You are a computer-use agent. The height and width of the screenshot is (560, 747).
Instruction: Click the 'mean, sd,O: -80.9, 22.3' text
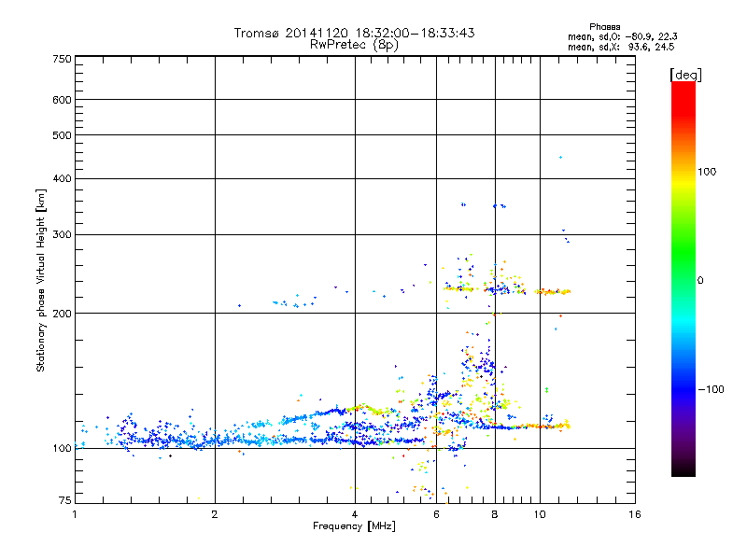pos(622,36)
